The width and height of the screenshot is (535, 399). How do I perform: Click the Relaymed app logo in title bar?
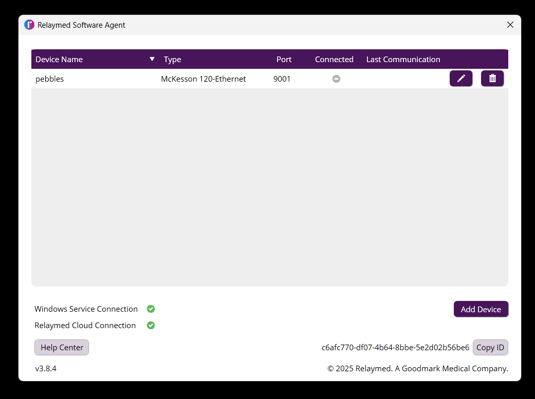(29, 25)
